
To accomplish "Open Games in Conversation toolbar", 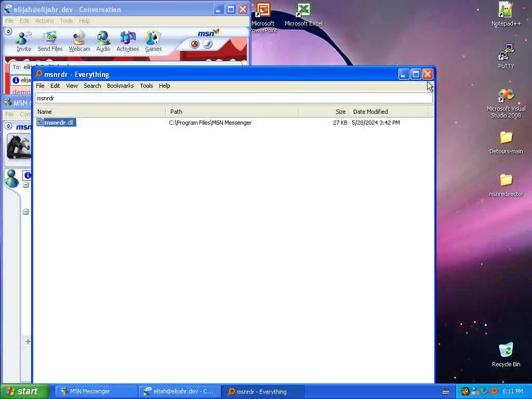I will (x=153, y=42).
